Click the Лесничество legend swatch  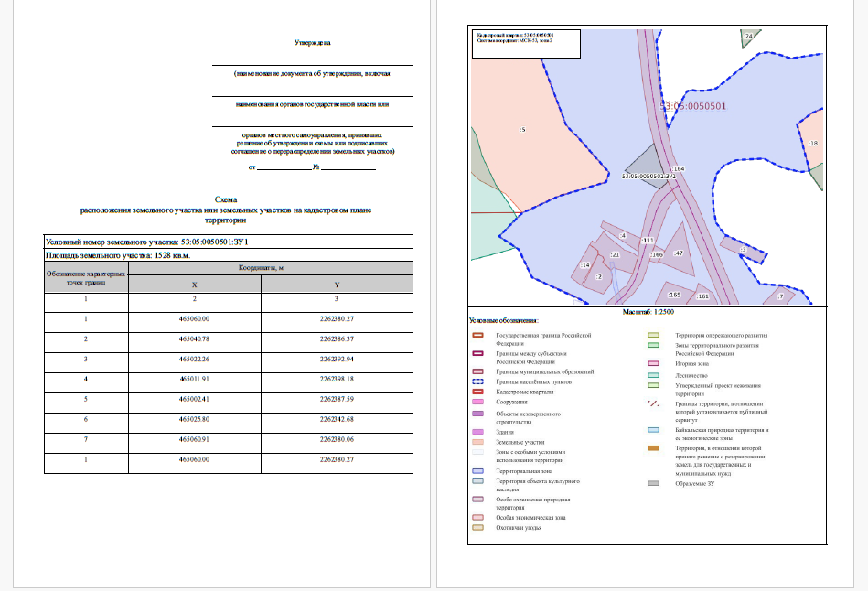653,375
